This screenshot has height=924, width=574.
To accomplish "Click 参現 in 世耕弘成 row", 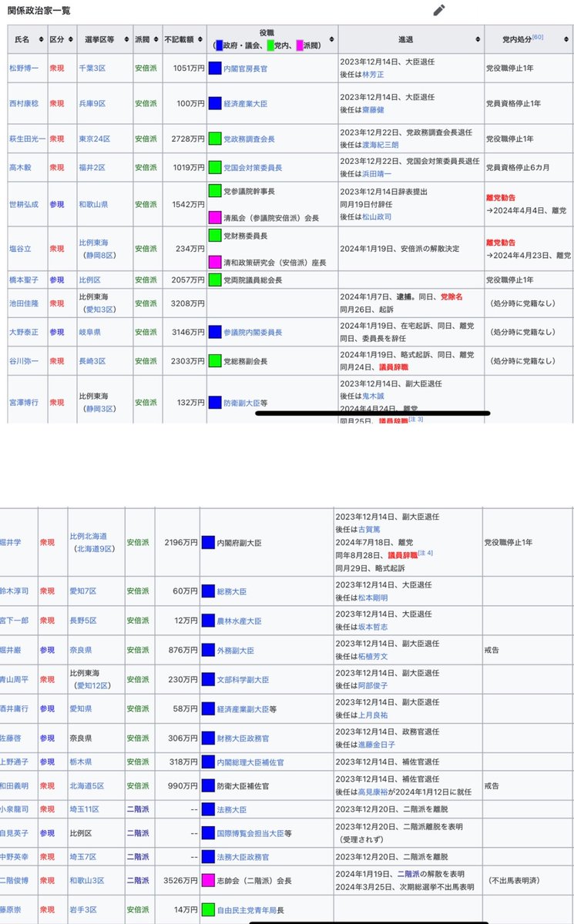I will point(58,205).
